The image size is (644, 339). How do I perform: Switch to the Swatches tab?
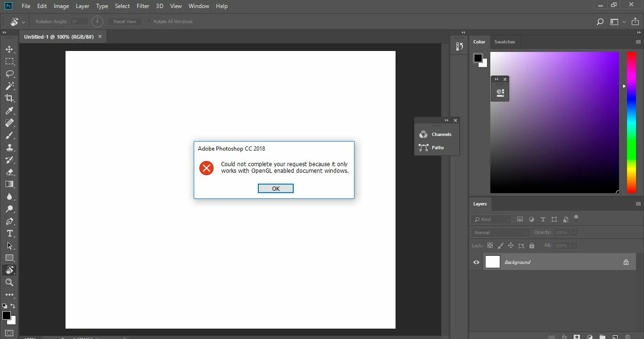coord(504,42)
